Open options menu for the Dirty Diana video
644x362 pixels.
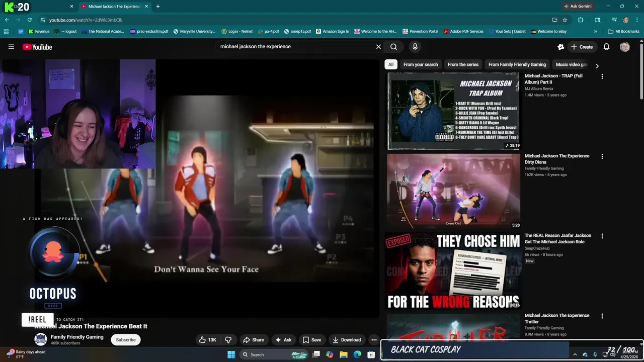pyautogui.click(x=602, y=156)
